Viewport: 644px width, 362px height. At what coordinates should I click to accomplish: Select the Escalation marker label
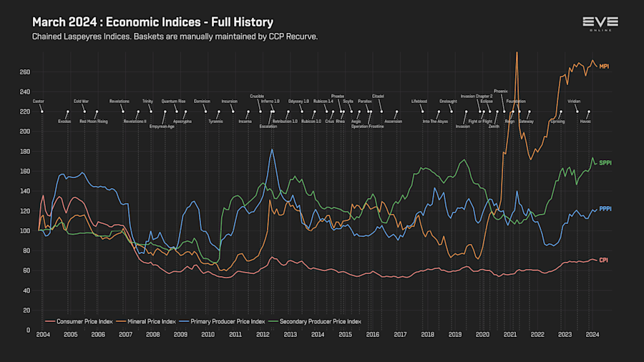268,127
